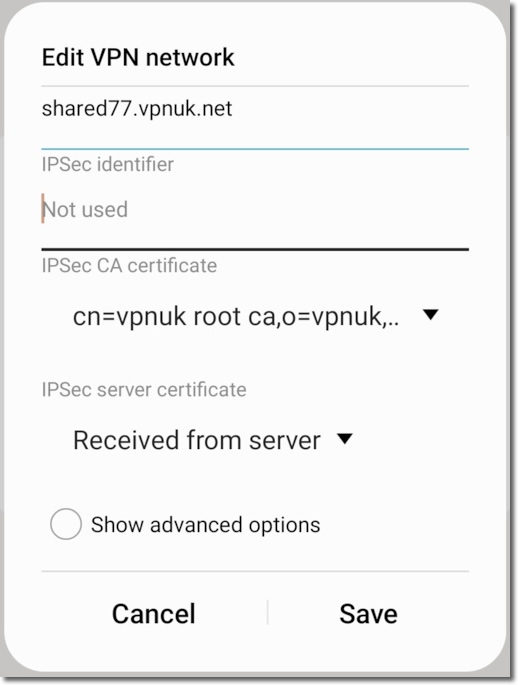Expand the IPSec server certificate dropdown arrow
This screenshot has width=518, height=685.
pos(345,439)
